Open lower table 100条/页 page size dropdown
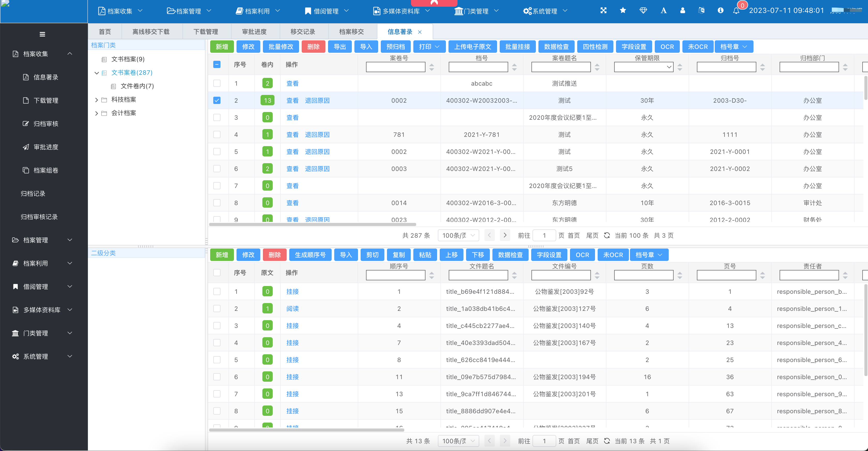 click(x=458, y=441)
